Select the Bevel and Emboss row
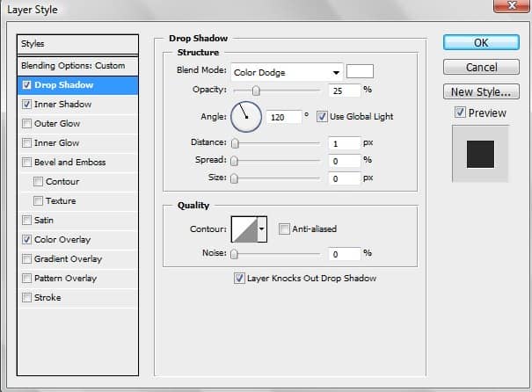This screenshot has width=532, height=392. [x=77, y=162]
